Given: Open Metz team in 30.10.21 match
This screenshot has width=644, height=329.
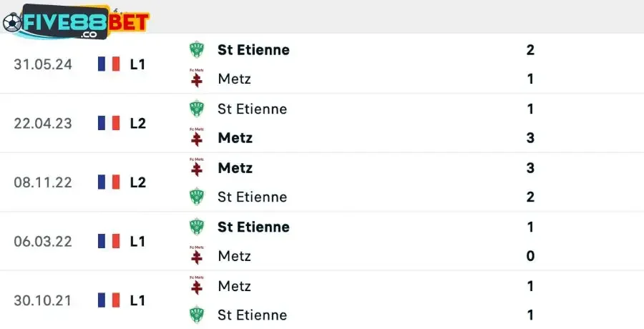Looking at the screenshot, I should point(234,286).
